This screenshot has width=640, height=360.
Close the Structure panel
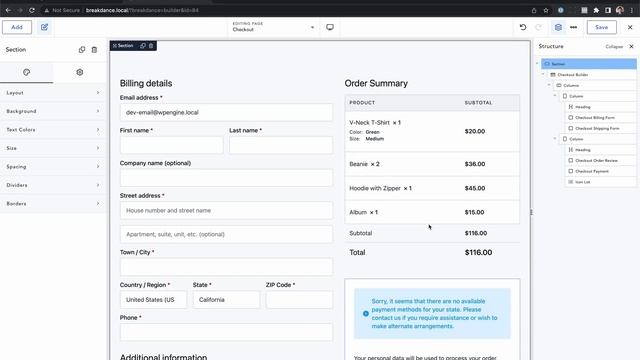click(631, 47)
